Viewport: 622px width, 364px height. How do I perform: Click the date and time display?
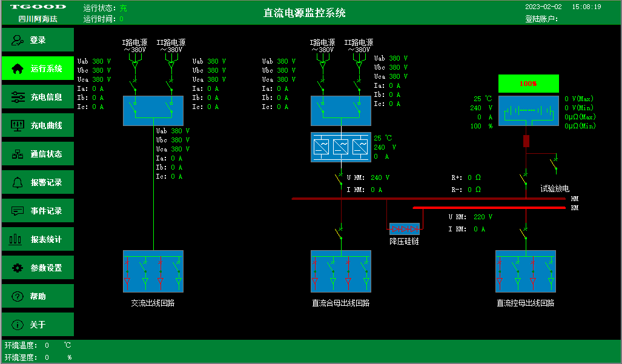[x=563, y=7]
